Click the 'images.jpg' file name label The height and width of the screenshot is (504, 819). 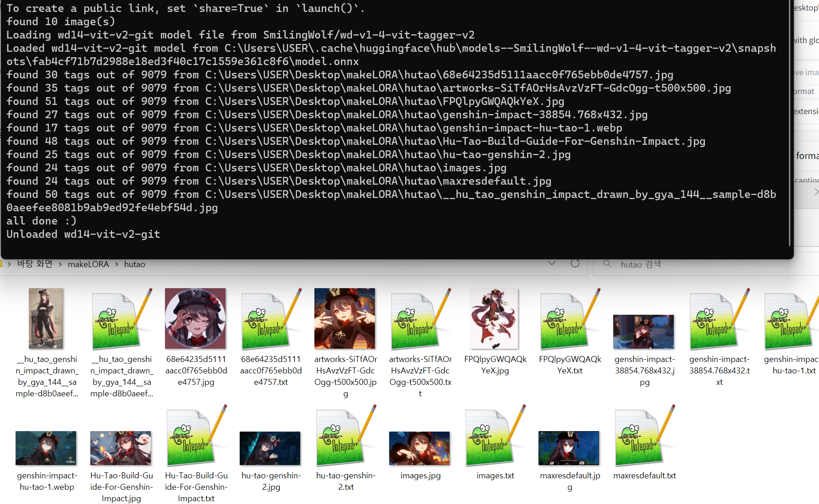[420, 476]
